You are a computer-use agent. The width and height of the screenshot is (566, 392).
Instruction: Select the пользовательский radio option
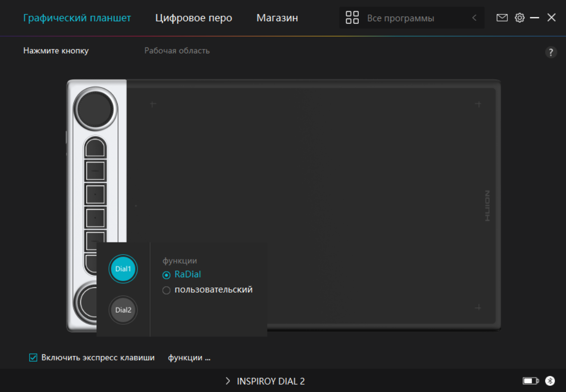[167, 290]
